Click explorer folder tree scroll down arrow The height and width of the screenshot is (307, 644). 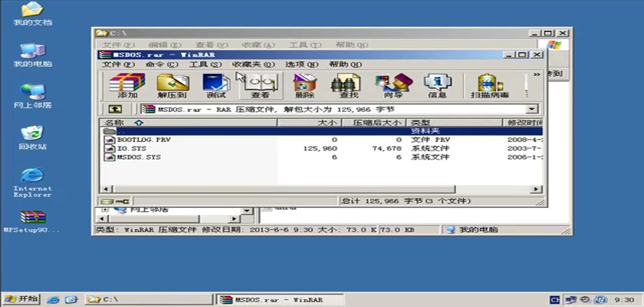(247, 210)
